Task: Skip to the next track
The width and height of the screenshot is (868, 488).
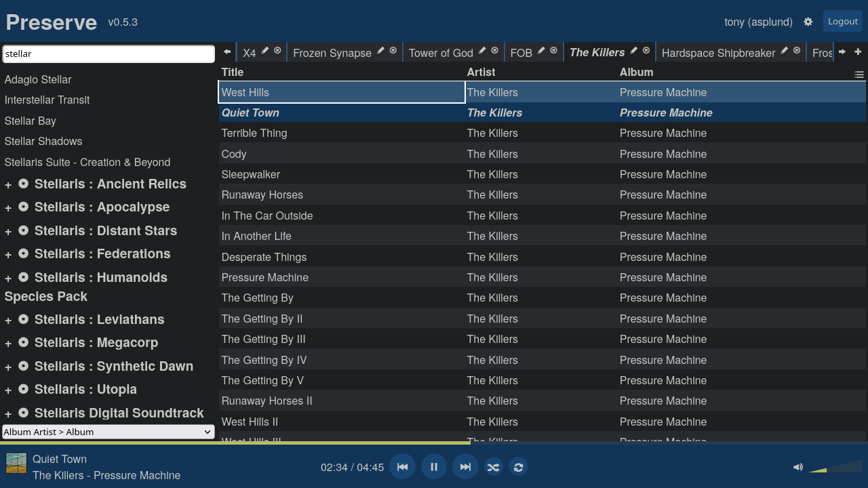Action: (465, 466)
